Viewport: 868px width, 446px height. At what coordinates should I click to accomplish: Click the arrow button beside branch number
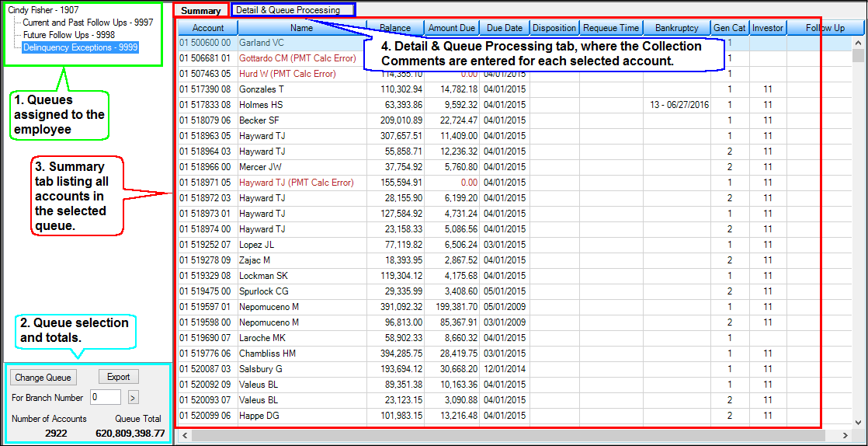tap(133, 397)
